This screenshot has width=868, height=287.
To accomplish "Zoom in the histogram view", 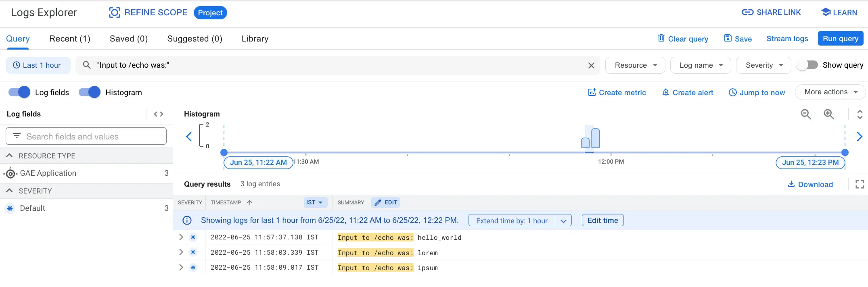I will 829,114.
